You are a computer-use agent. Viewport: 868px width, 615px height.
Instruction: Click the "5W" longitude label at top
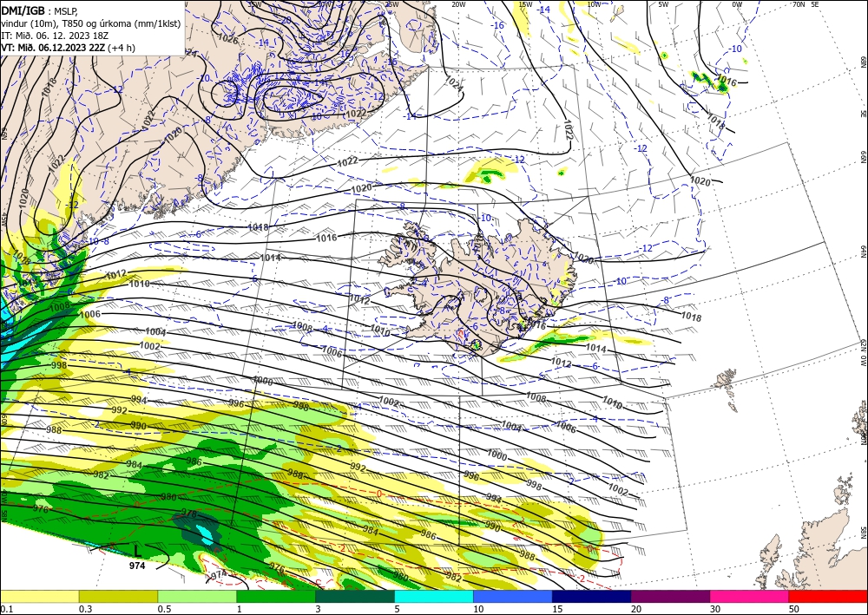pos(664,4)
